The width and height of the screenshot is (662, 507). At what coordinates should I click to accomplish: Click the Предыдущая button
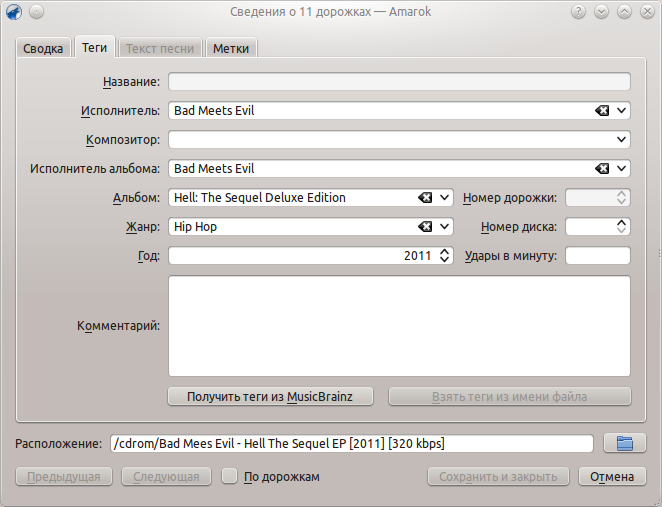64,477
